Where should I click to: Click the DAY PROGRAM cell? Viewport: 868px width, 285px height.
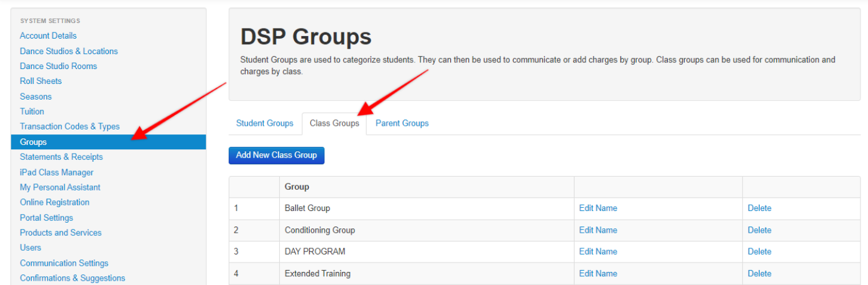(x=427, y=251)
